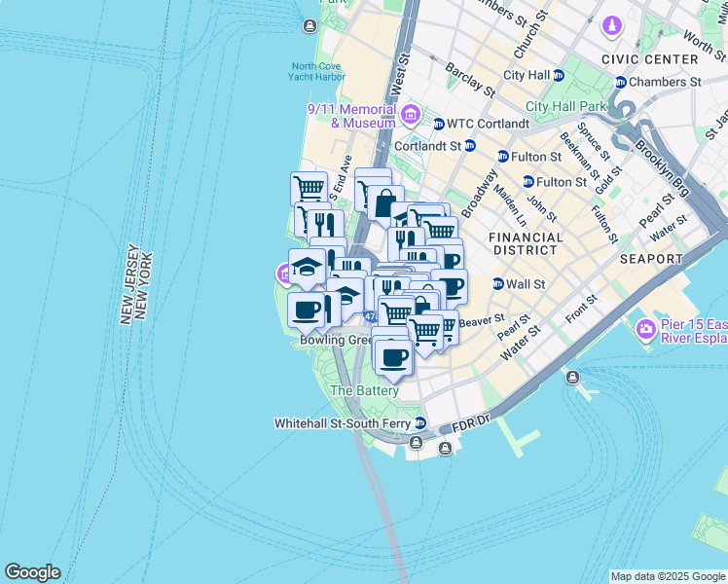This screenshot has height=584, width=728.
Task: Select the Pier 15 camera pin icon
Action: (x=645, y=330)
